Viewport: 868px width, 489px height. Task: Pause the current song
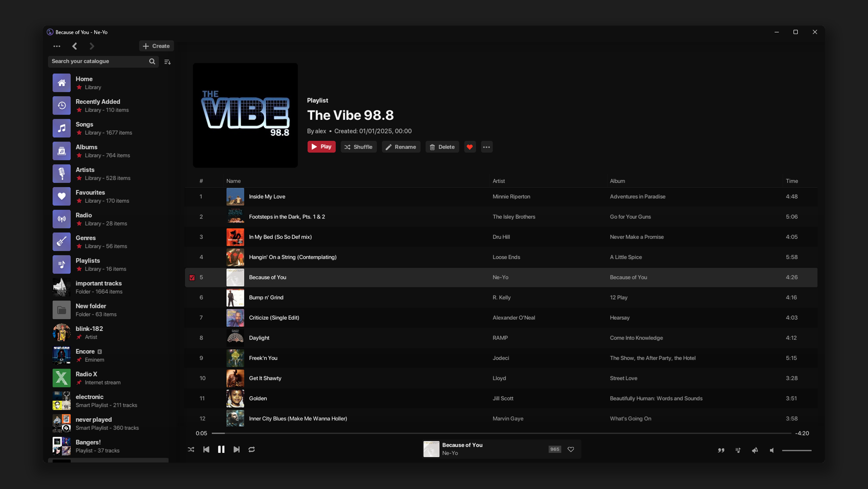point(221,449)
